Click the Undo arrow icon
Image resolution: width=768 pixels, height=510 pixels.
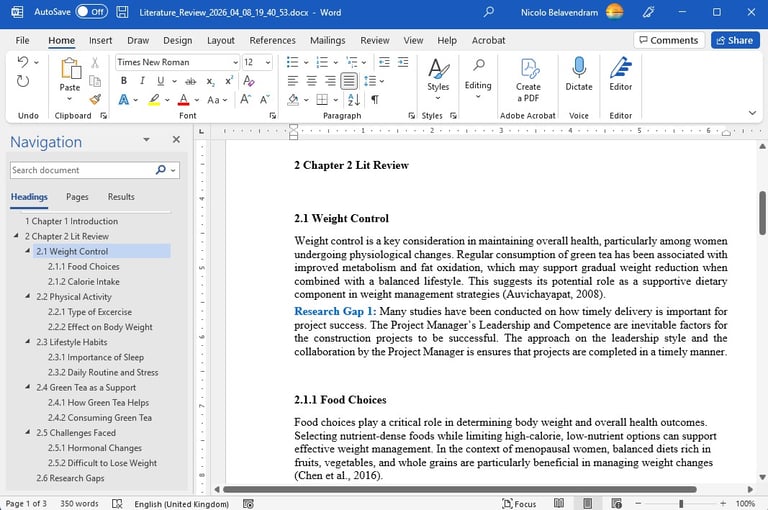click(x=23, y=62)
